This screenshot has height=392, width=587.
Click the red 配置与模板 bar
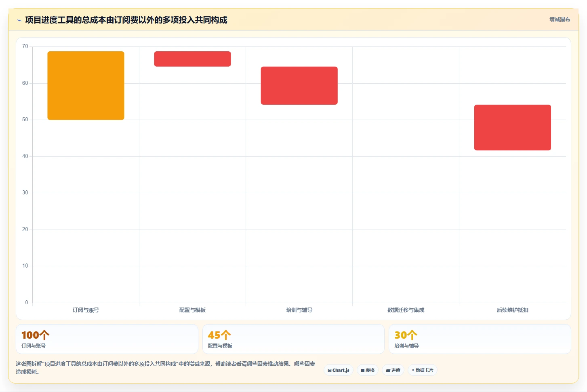[192, 59]
